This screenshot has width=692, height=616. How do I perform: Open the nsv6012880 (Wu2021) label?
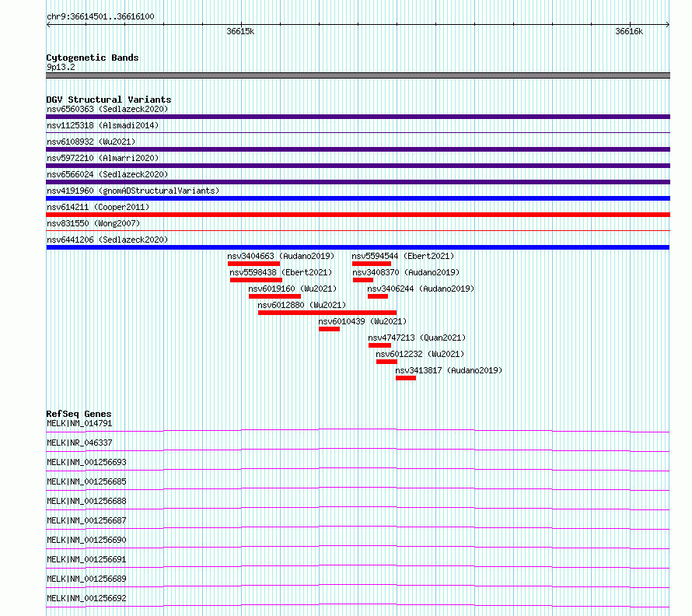click(x=302, y=305)
